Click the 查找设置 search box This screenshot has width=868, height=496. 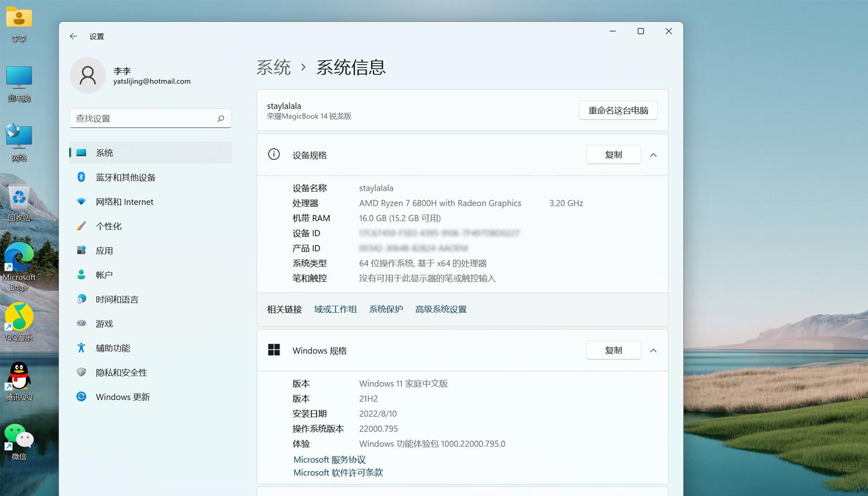tap(150, 118)
